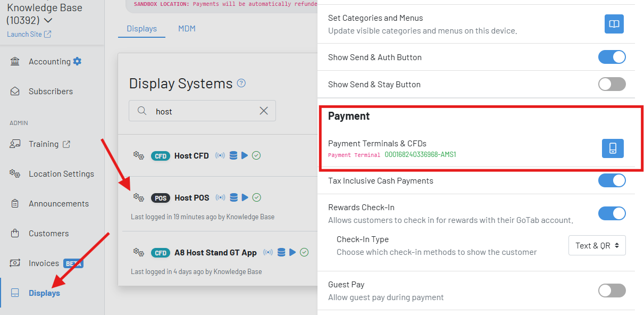The image size is (644, 315).
Task: Turn on the Guest Pay toggle
Action: pos(612,290)
